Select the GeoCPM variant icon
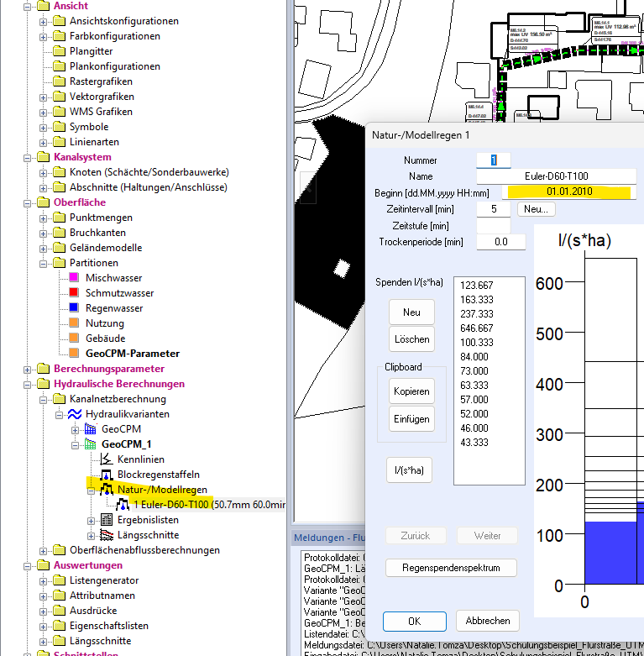644x656 pixels. tap(91, 429)
